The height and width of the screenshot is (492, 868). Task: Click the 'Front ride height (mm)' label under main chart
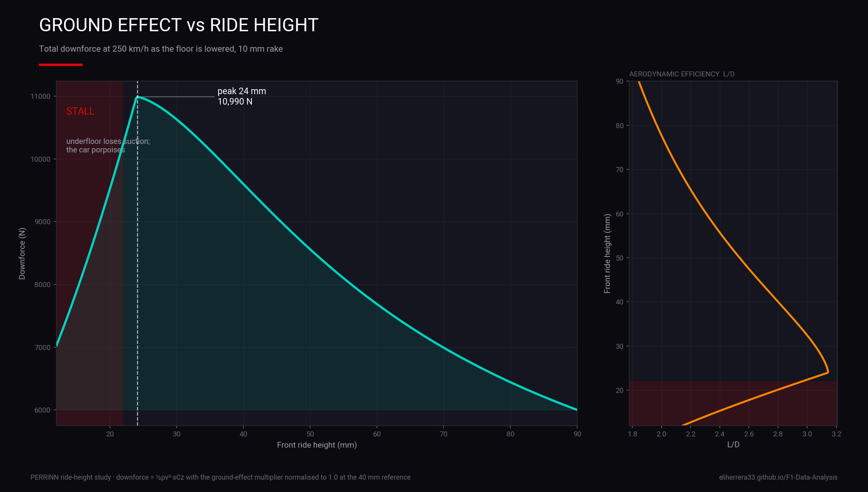tap(317, 445)
